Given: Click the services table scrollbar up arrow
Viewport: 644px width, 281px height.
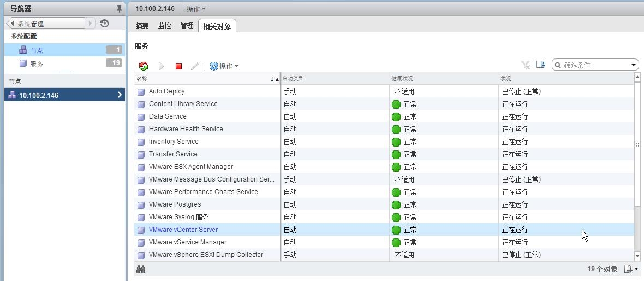Looking at the screenshot, I should pyautogui.click(x=637, y=77).
